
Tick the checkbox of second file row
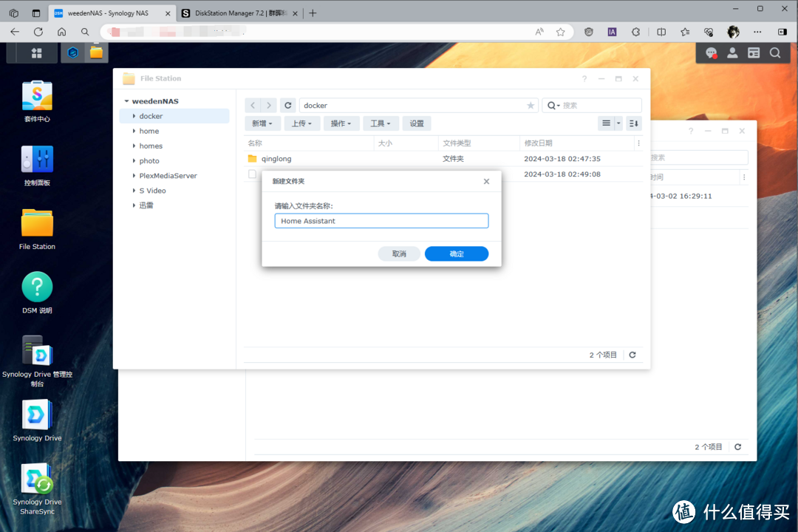pos(253,174)
